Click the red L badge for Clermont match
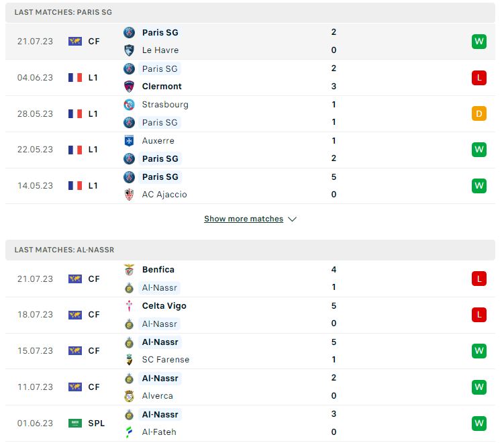This screenshot has height=443, width=504. tap(478, 78)
